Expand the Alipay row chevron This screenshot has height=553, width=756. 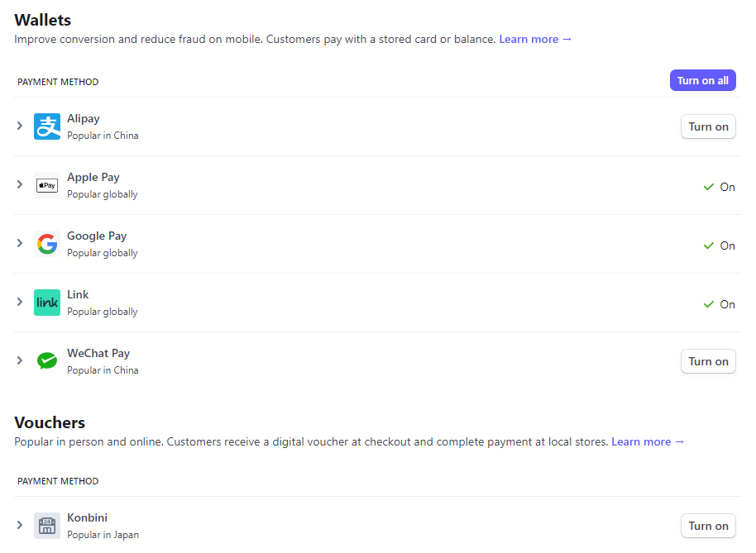(x=20, y=126)
